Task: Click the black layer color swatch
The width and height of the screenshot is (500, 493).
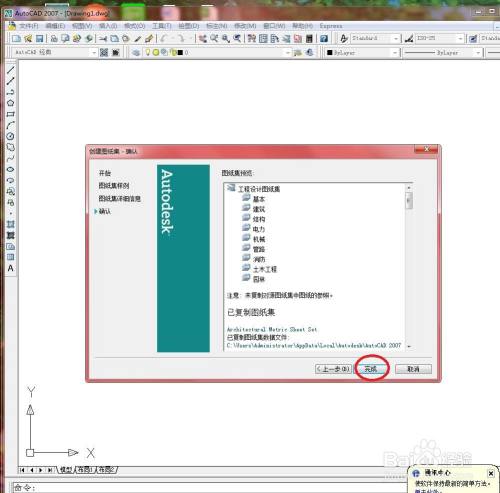Action: (x=180, y=52)
